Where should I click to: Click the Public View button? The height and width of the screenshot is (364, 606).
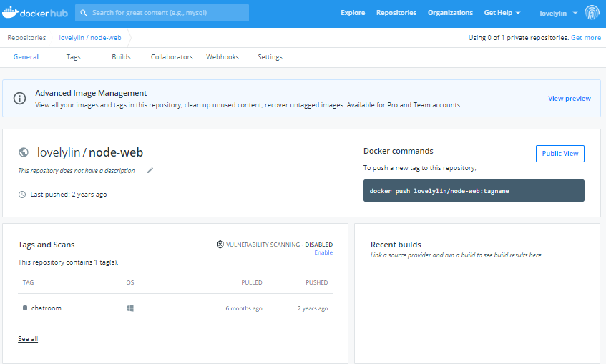point(560,154)
